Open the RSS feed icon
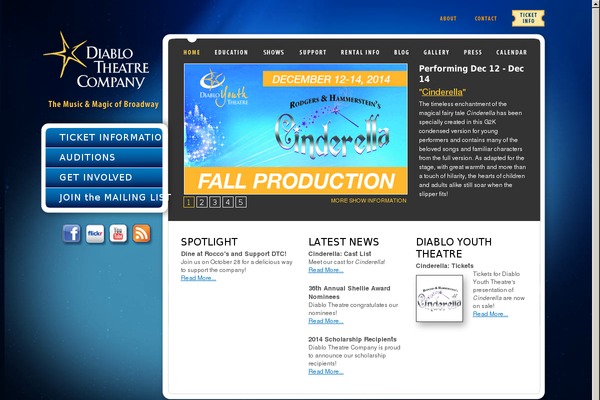The image size is (600, 400). pyautogui.click(x=142, y=233)
